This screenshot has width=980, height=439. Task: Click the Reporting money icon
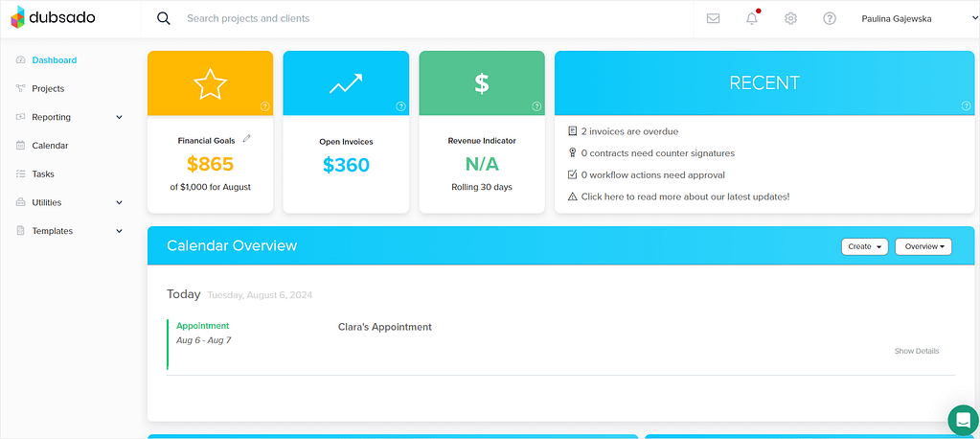(20, 117)
